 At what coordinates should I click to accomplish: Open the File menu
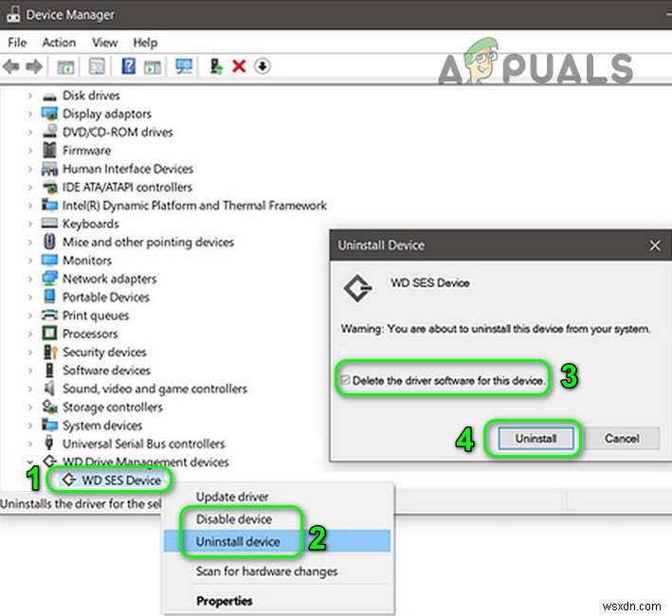click(x=17, y=43)
